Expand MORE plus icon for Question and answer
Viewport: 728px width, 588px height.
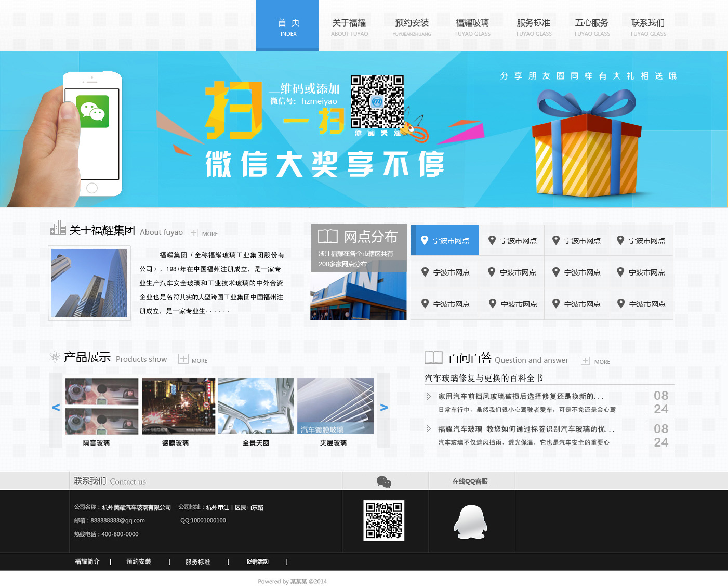pos(585,361)
